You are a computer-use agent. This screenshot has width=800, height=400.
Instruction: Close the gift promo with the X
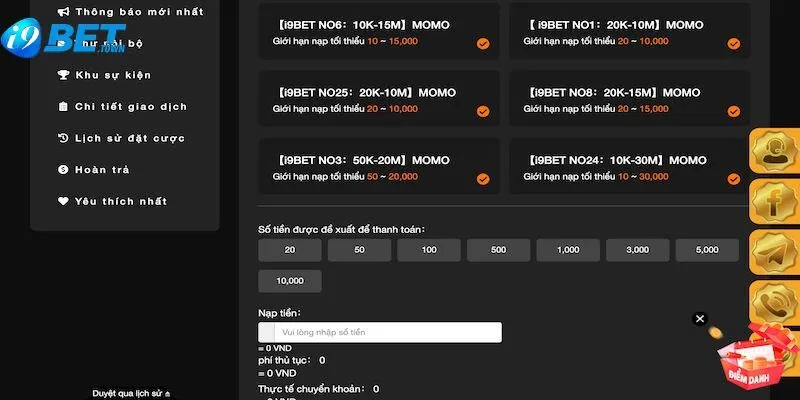pyautogui.click(x=700, y=319)
